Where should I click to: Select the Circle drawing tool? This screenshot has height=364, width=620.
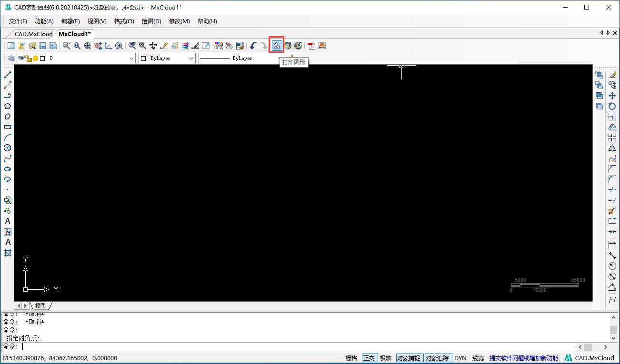point(8,148)
